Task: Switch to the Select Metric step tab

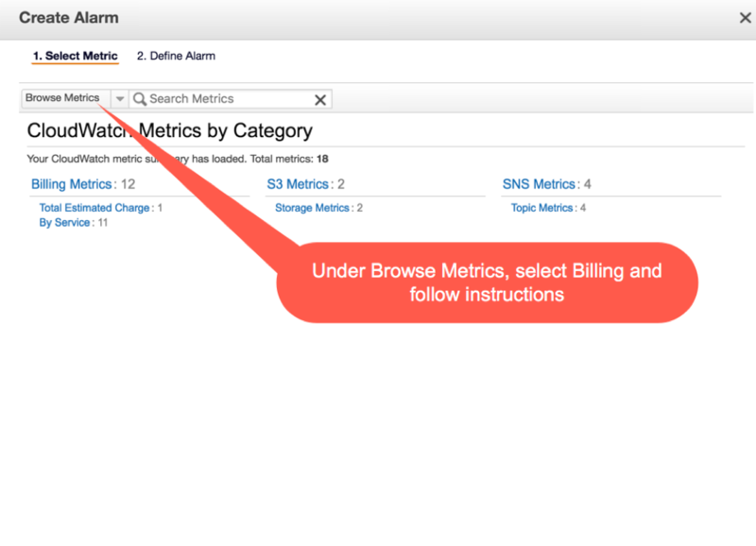Action: [x=76, y=56]
